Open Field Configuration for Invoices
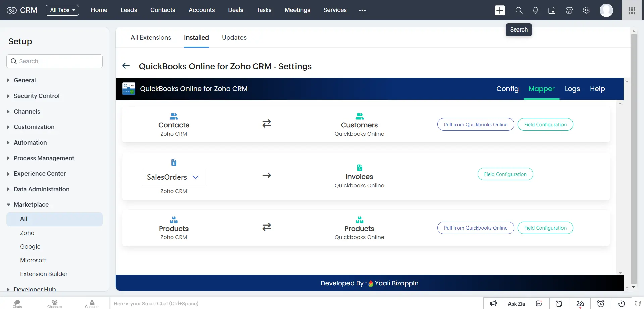The image size is (644, 309). [x=505, y=174]
